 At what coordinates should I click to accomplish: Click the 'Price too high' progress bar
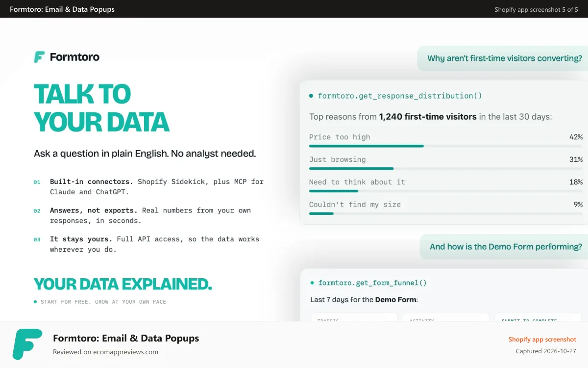[446, 146]
